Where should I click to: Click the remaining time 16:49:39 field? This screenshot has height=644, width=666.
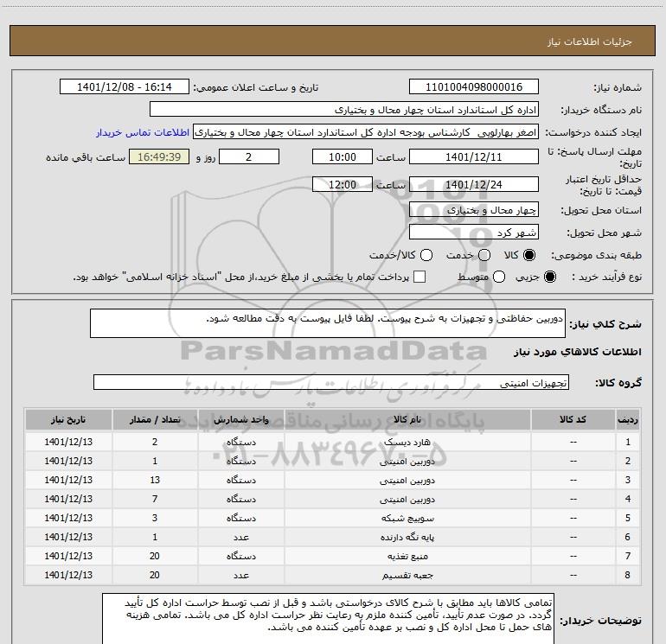pos(159,156)
